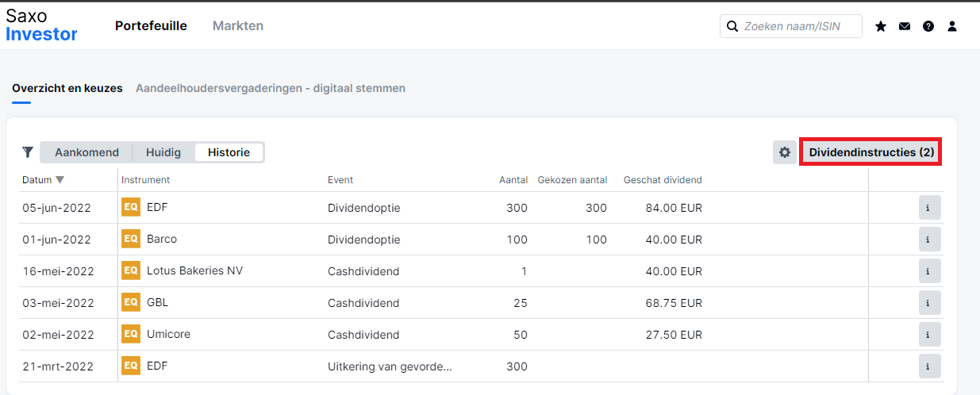Open info button for Umicore row
This screenshot has height=395, width=980.
coord(929,335)
